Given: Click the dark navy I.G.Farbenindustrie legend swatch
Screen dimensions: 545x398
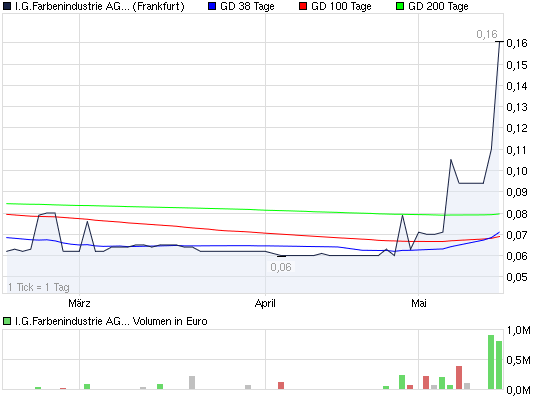Looking at the screenshot, I should tap(7, 6).
